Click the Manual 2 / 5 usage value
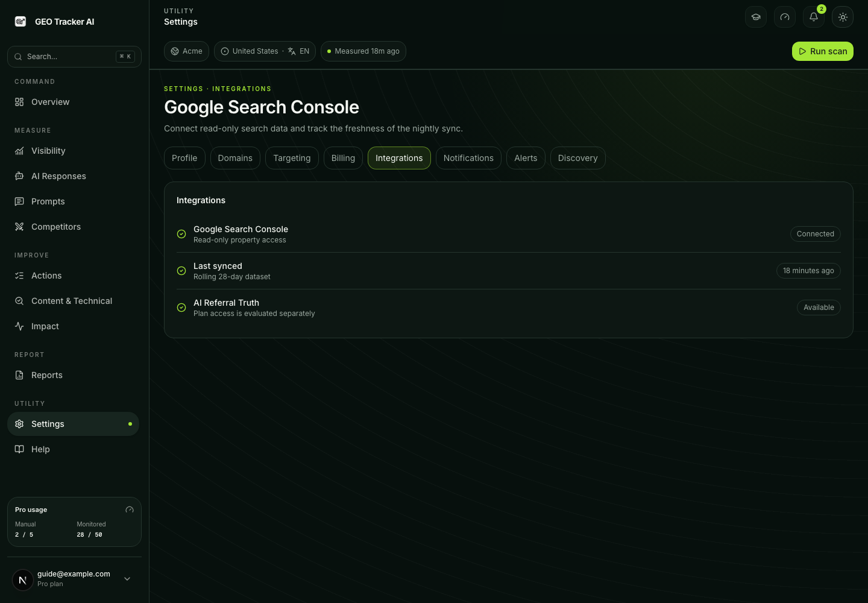The height and width of the screenshot is (603, 868). pos(24,535)
